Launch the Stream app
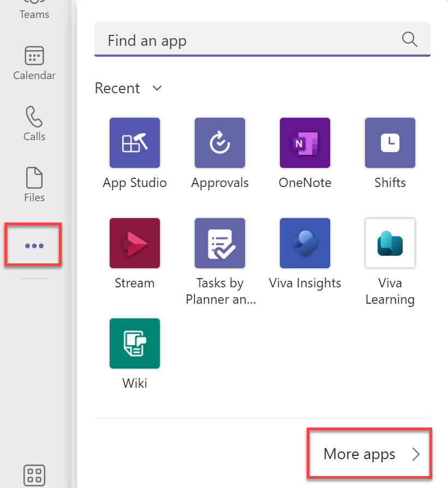The image size is (448, 488). [x=135, y=254]
